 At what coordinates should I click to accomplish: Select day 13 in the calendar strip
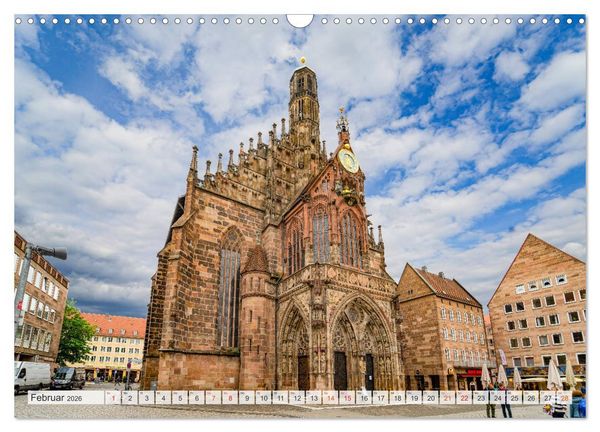tap(313, 398)
